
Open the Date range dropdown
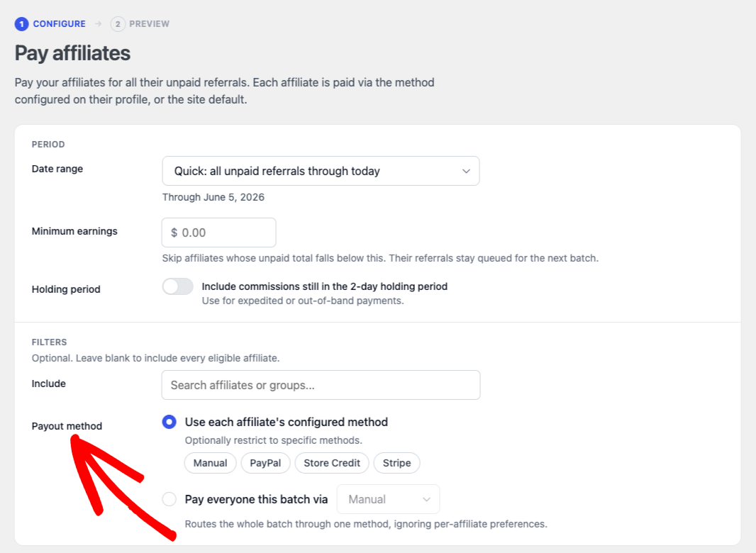click(x=321, y=171)
